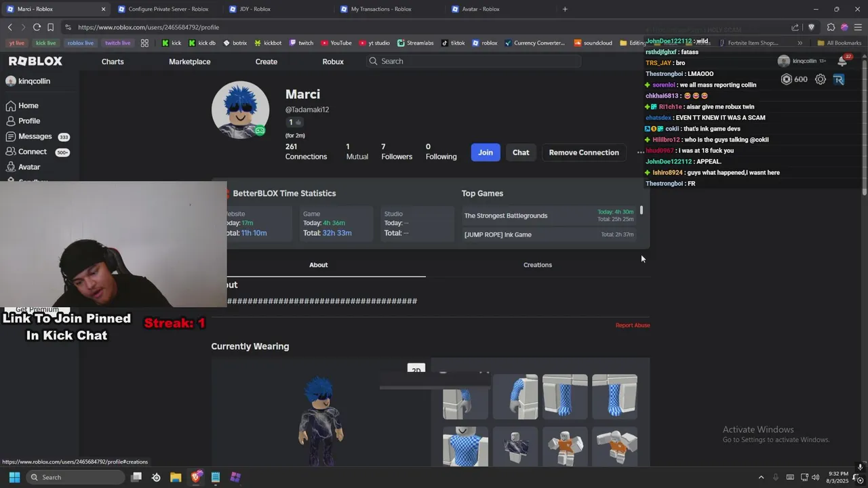
Task: Open the twitch bookmark
Action: (301, 43)
